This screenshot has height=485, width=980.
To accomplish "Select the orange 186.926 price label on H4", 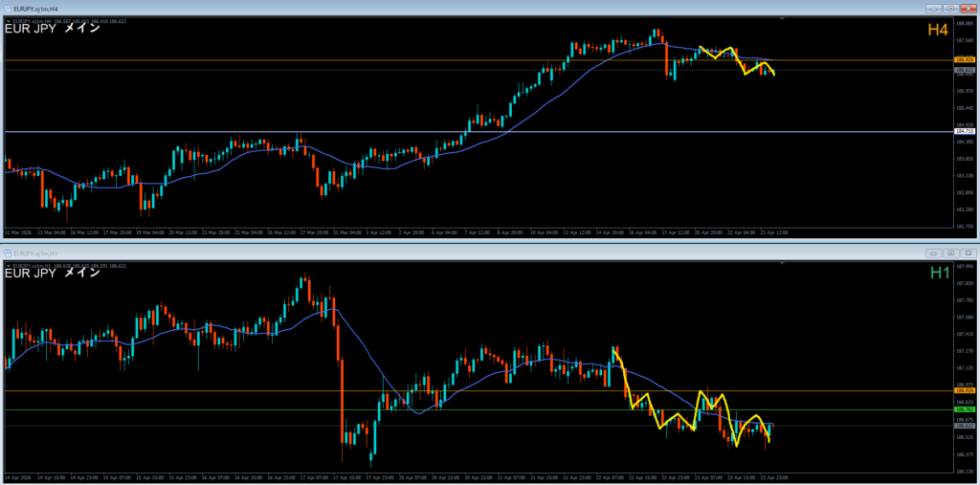I will pyautogui.click(x=964, y=60).
